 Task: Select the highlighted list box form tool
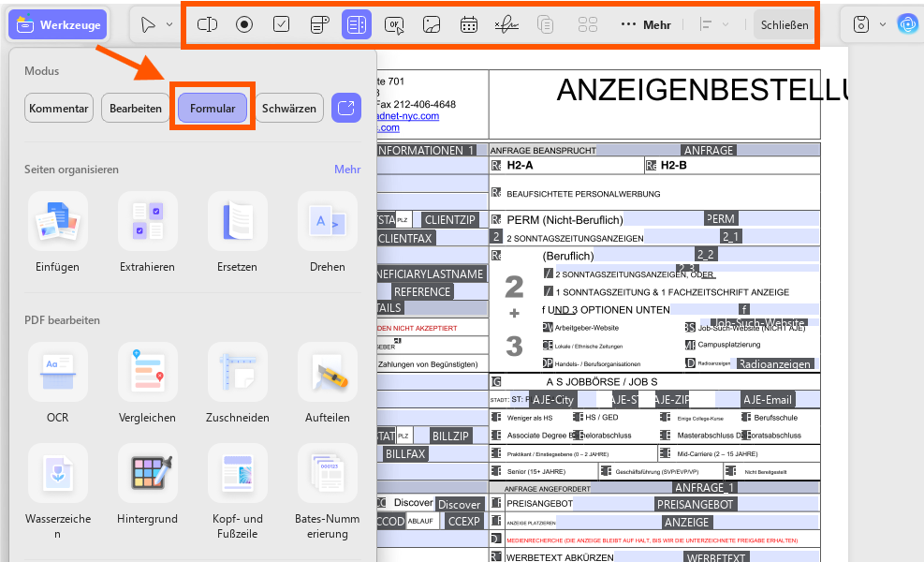357,24
